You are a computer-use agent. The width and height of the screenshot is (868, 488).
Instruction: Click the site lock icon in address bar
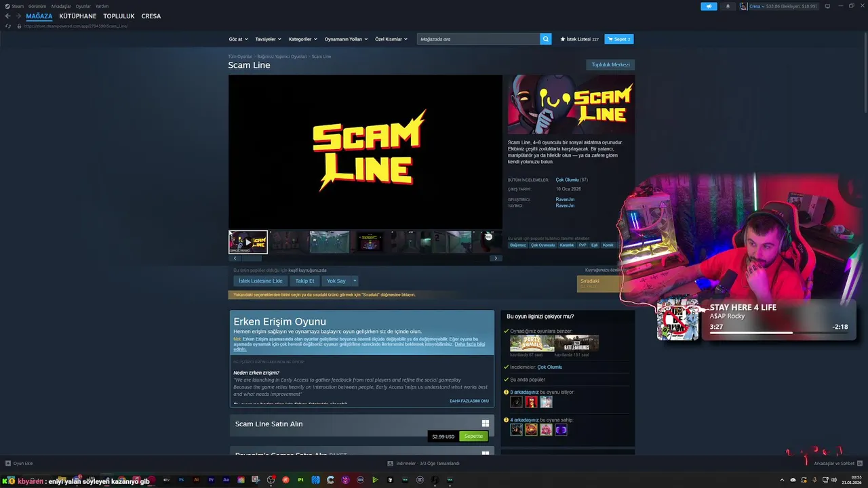(x=19, y=26)
